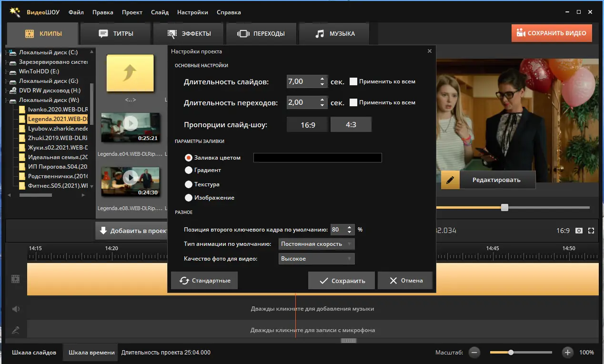Select the Заливка цветом radio button
Viewport: 604px width, 364px height.
pos(189,158)
